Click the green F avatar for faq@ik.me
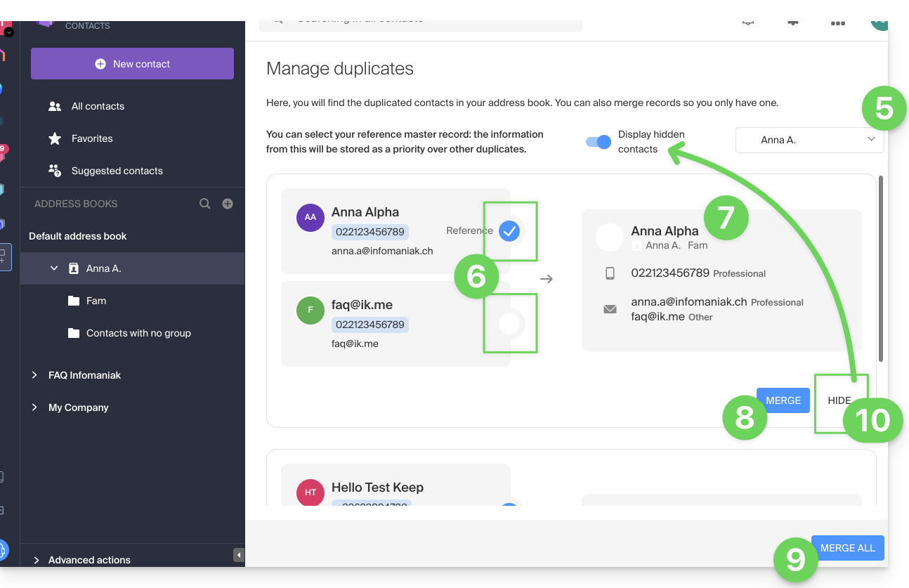The width and height of the screenshot is (909, 588). click(x=310, y=310)
